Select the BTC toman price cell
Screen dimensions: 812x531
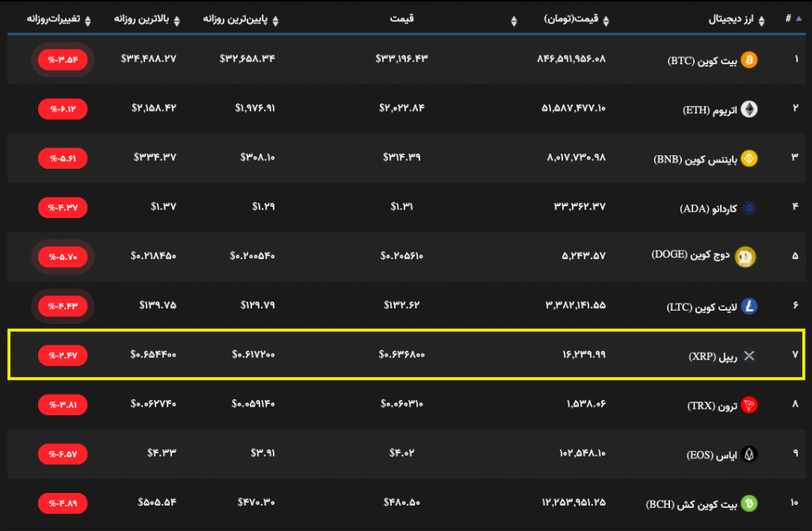click(571, 59)
